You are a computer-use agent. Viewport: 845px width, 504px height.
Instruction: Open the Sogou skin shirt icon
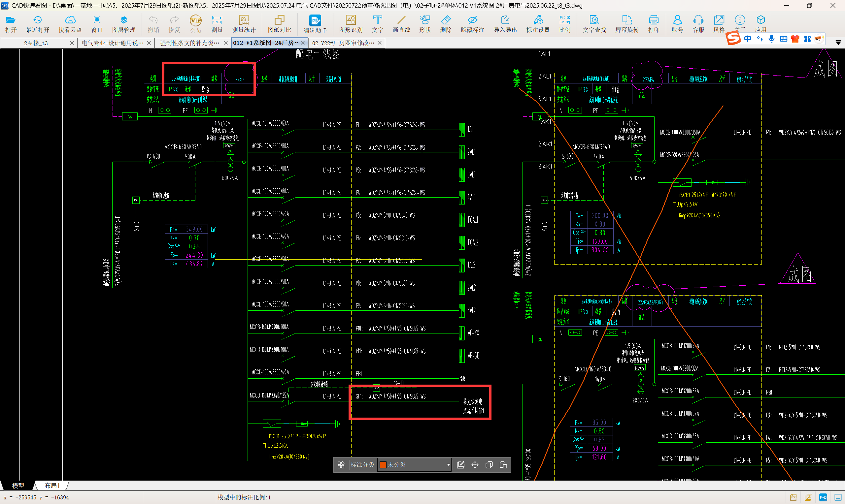795,39
